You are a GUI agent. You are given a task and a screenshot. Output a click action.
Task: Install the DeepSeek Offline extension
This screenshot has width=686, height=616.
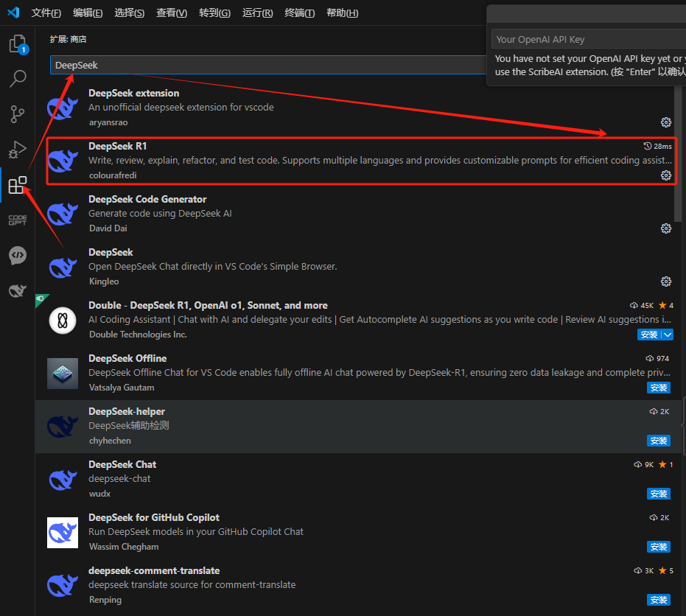tap(659, 388)
